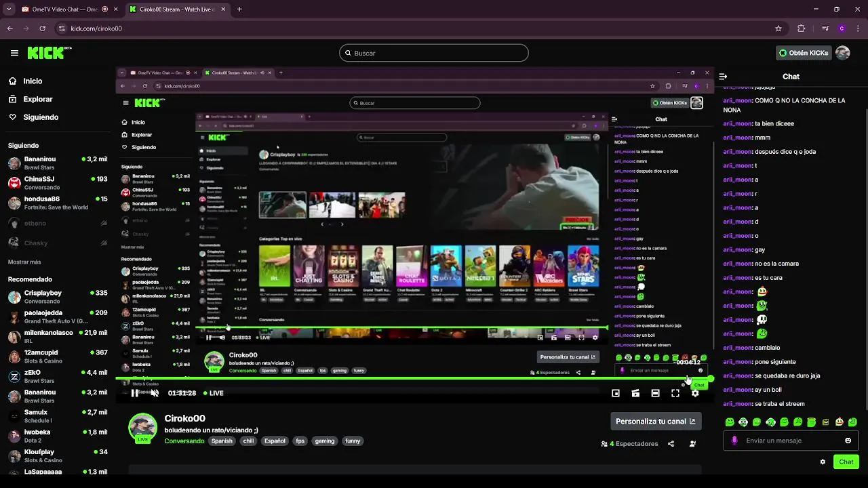
Task: Select the funny tag
Action: coord(353,441)
